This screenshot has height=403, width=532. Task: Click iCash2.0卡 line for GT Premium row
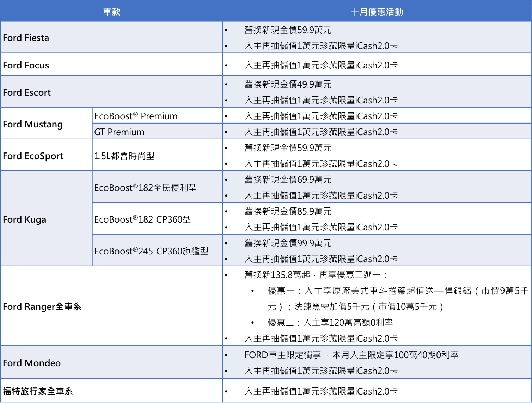tap(321, 132)
